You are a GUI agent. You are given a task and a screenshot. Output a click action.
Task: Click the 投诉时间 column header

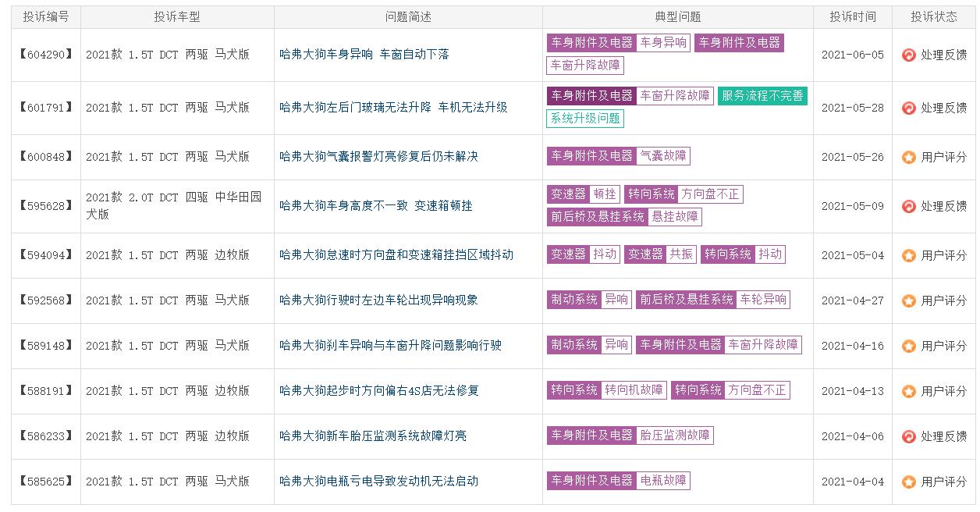click(852, 16)
